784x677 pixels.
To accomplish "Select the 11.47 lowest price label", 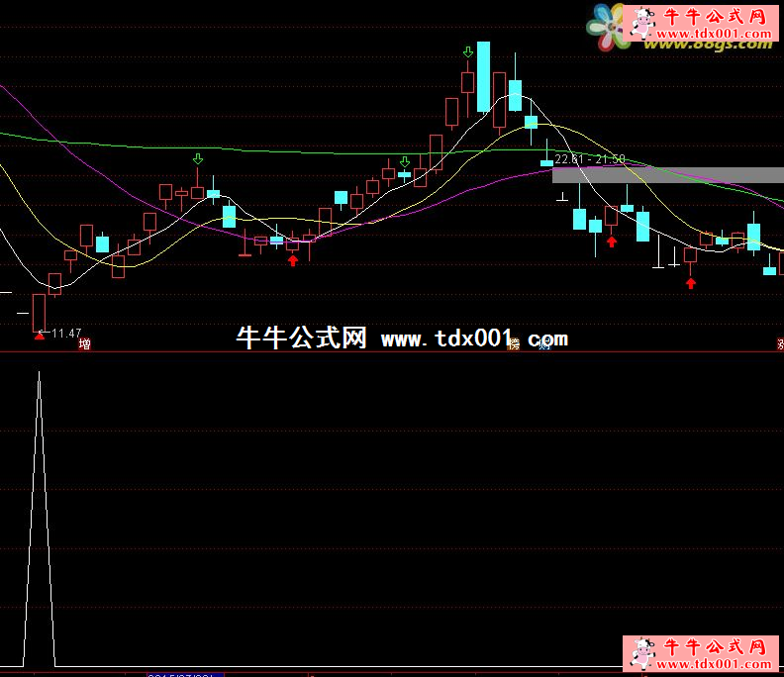I will pos(66,333).
